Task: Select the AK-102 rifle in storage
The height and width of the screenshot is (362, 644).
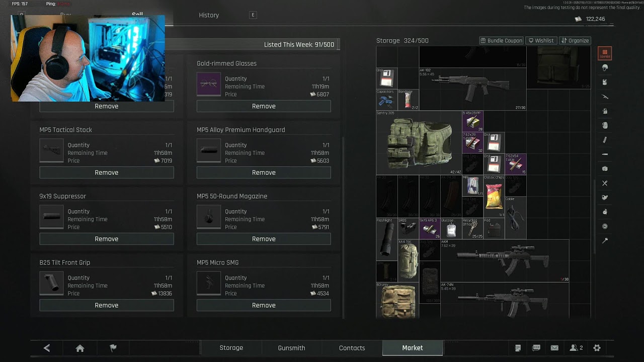Action: tap(472, 89)
